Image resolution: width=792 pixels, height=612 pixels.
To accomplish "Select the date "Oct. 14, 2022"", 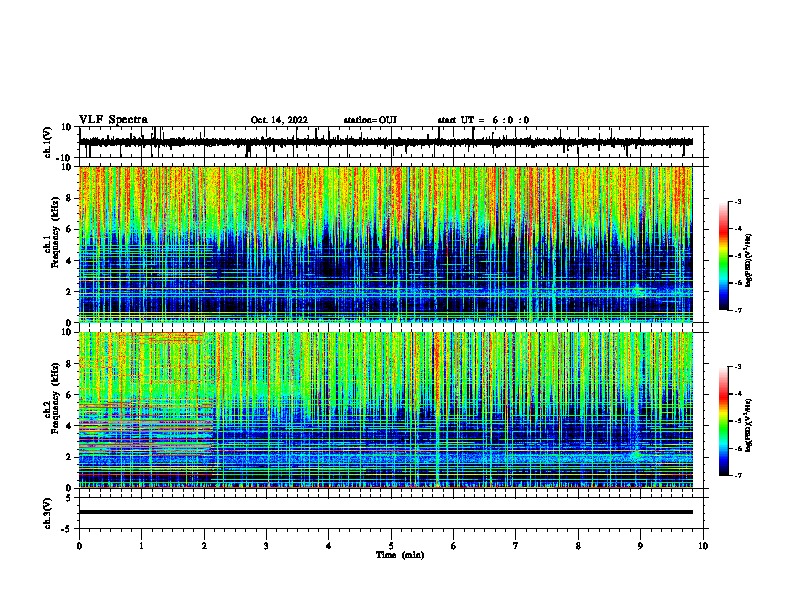I will [x=279, y=120].
